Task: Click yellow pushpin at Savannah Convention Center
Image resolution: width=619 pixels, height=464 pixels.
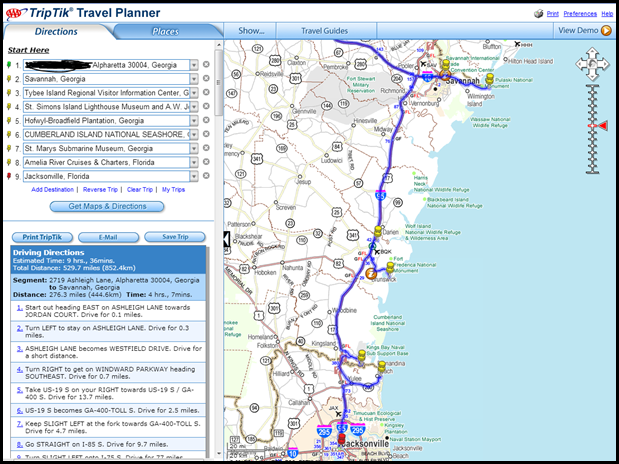Action: [x=446, y=66]
